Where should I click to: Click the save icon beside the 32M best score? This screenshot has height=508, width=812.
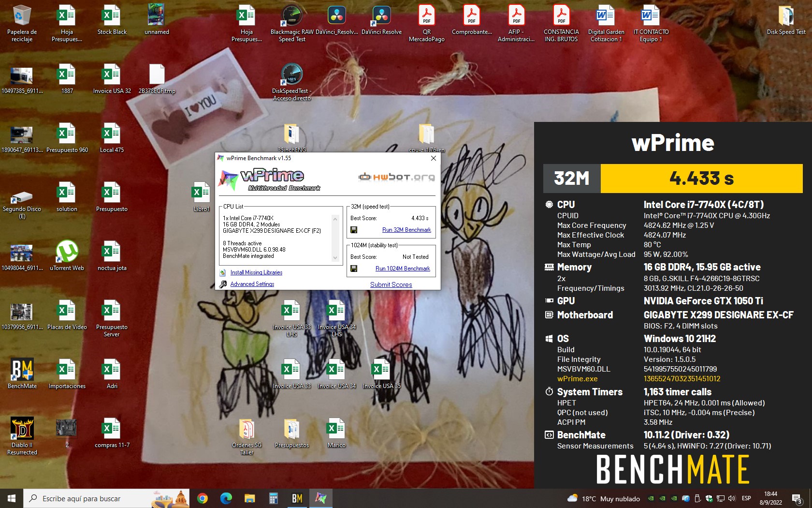pyautogui.click(x=354, y=230)
